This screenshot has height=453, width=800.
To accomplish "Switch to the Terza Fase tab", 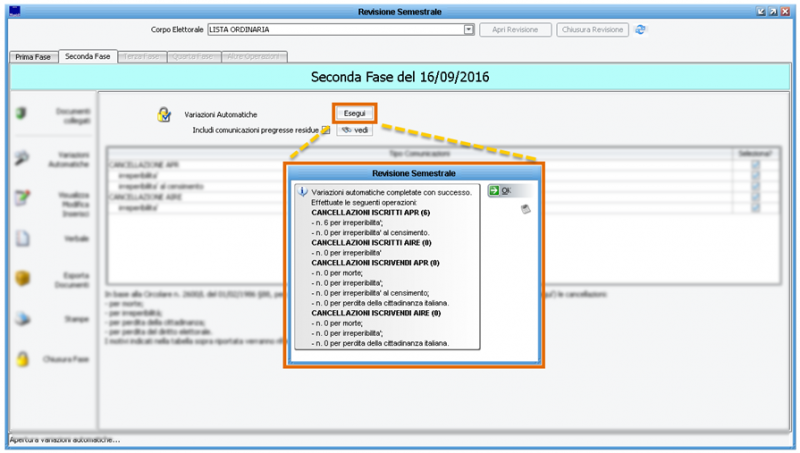I will [142, 57].
